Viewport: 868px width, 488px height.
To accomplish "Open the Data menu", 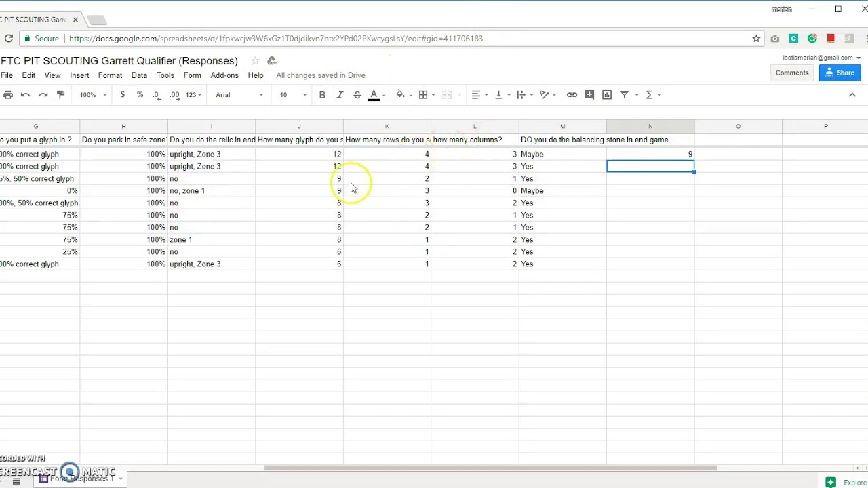I will (x=139, y=75).
